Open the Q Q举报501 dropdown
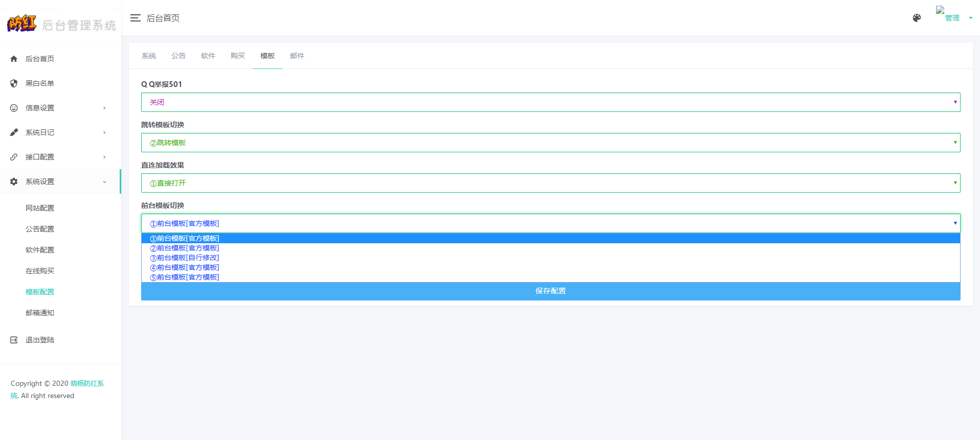This screenshot has height=440, width=980. point(550,102)
